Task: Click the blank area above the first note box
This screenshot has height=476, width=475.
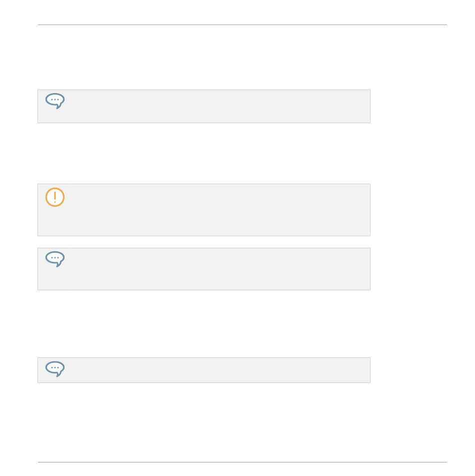Action: coord(204,58)
